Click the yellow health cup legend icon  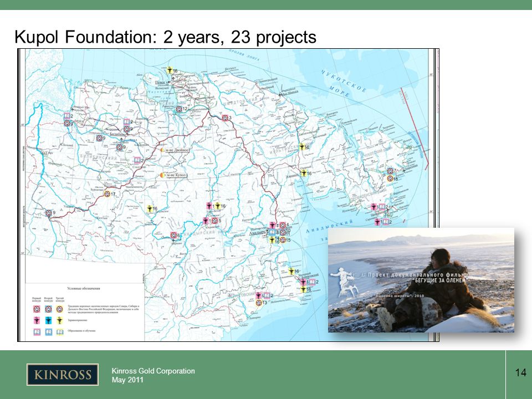pos(60,320)
